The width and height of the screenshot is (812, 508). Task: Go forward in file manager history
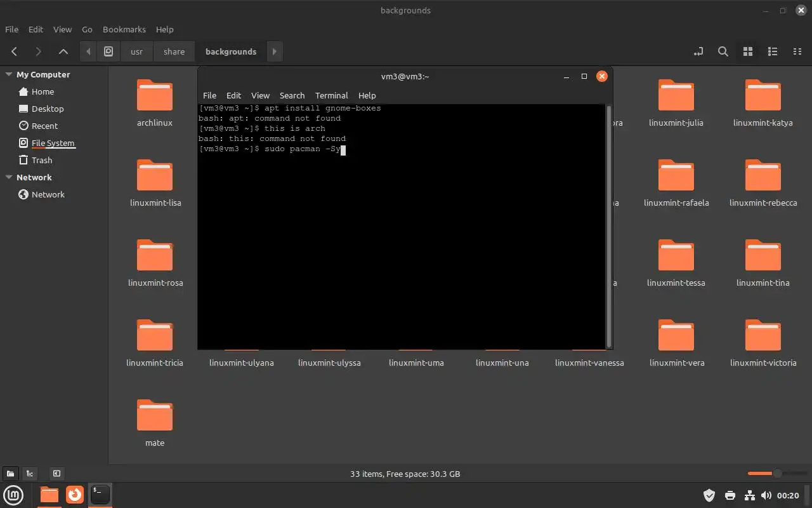pyautogui.click(x=39, y=51)
